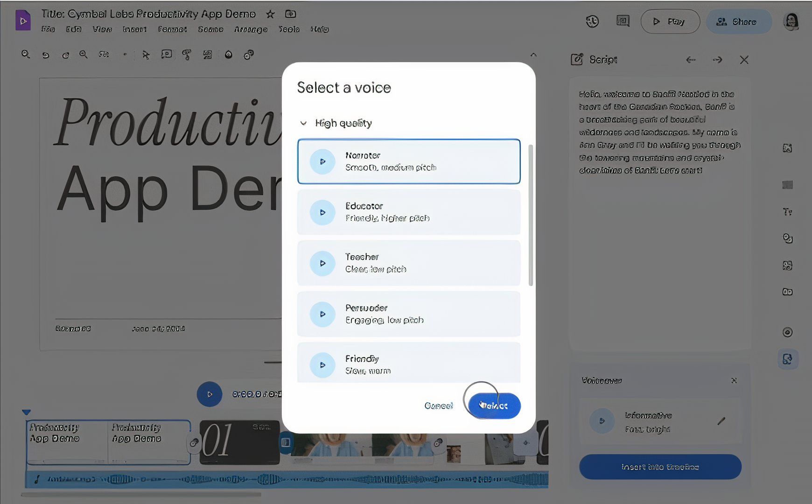Collapse the toolbar with the chevron

click(533, 55)
